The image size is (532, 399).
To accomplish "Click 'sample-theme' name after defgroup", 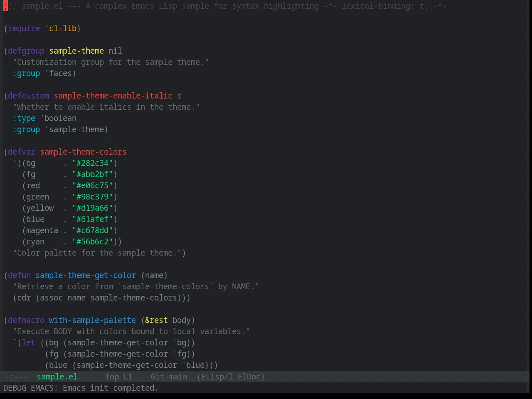I will [76, 51].
